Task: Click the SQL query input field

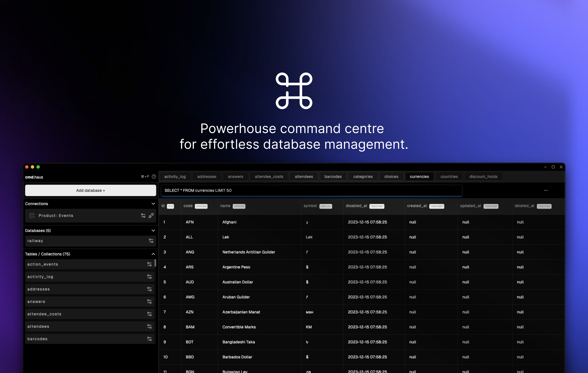Action: point(311,190)
